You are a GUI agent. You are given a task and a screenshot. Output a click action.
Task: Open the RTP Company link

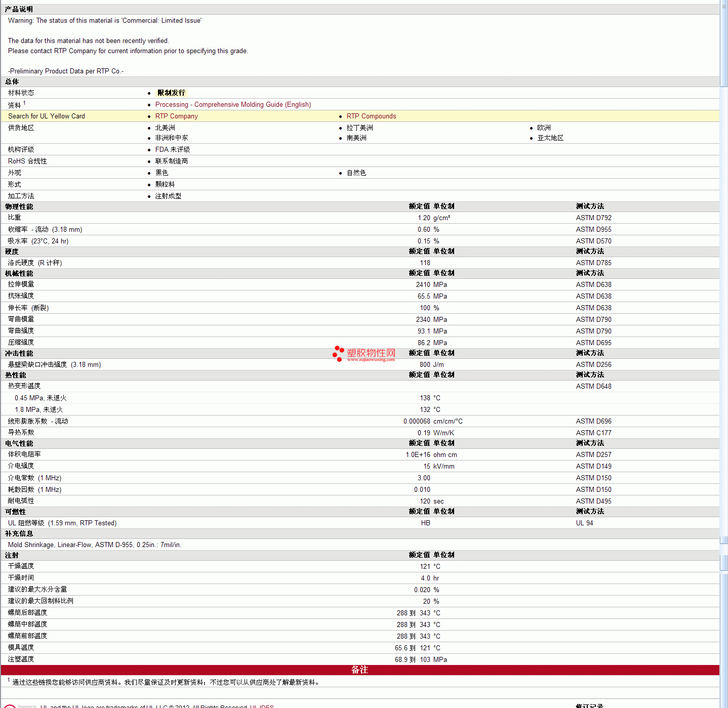click(177, 116)
